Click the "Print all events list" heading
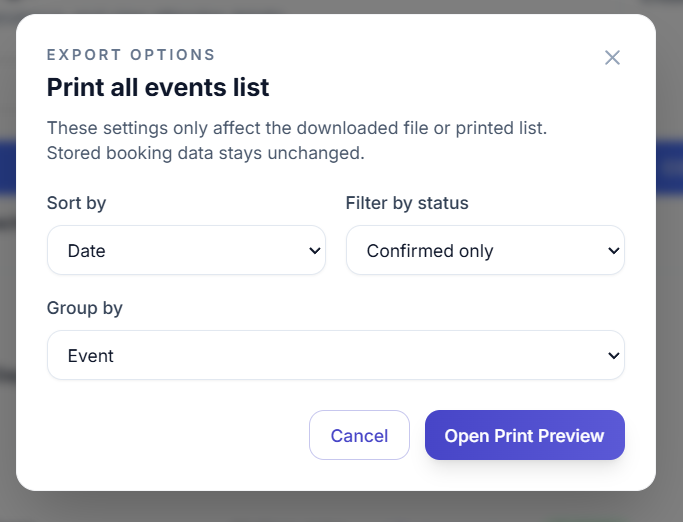683x522 pixels. click(x=158, y=87)
